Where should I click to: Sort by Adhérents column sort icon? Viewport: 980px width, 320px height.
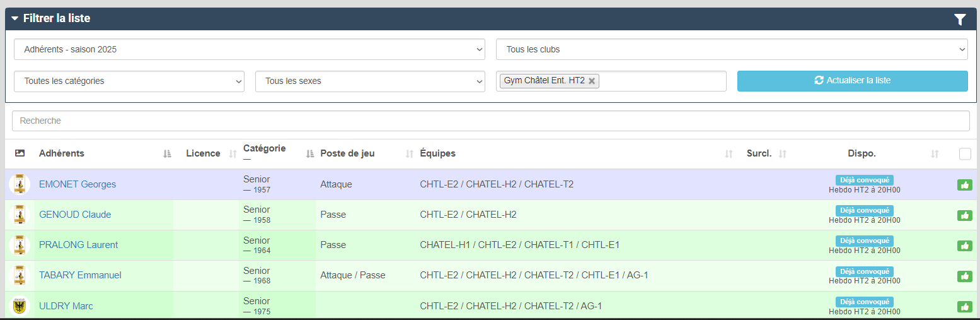tap(167, 154)
